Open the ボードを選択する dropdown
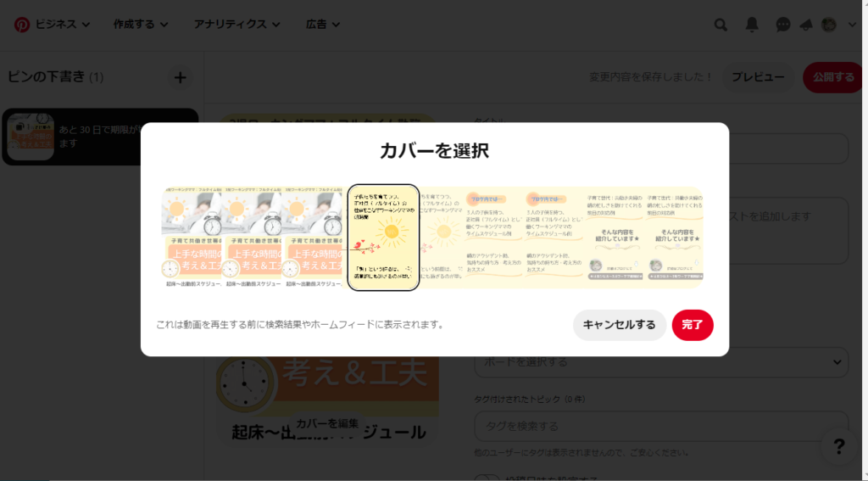 coord(661,362)
